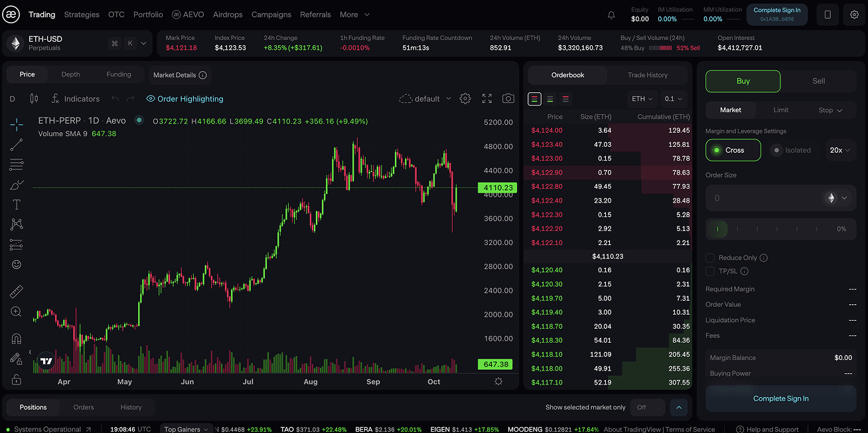The image size is (868, 433).
Task: Take a chart snapshot with the camera icon
Action: pos(508,98)
